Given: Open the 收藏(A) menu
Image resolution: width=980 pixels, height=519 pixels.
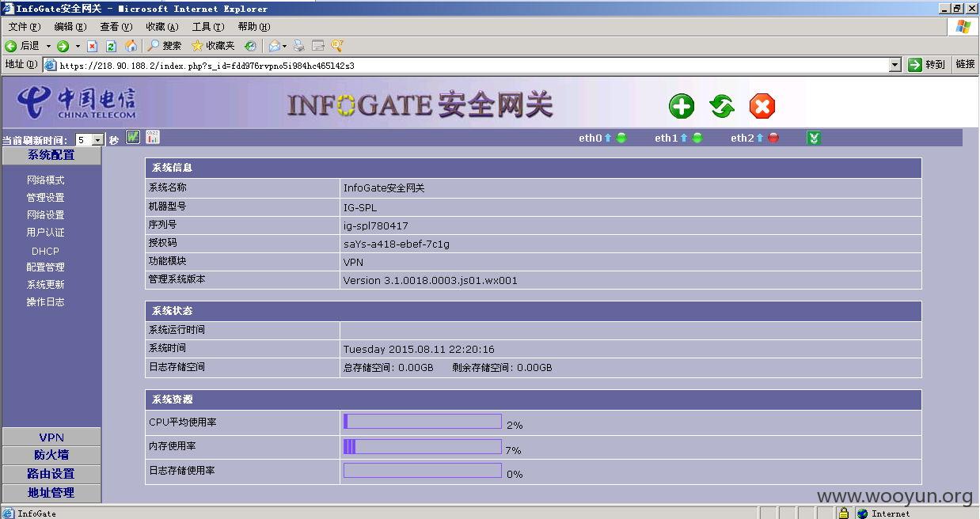Looking at the screenshot, I should 162,27.
